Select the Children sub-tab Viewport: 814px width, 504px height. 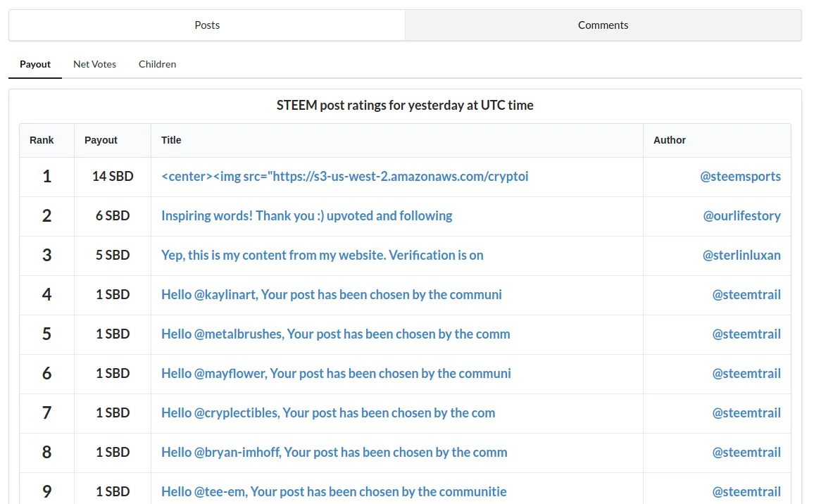(x=157, y=64)
